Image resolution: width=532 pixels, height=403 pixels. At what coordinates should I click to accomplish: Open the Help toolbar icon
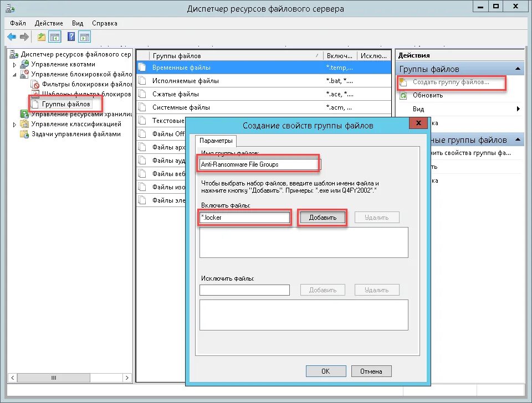pos(71,37)
